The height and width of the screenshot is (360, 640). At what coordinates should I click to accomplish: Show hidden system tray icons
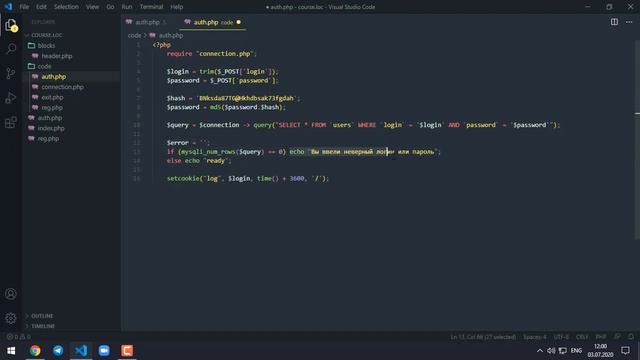[x=540, y=351]
